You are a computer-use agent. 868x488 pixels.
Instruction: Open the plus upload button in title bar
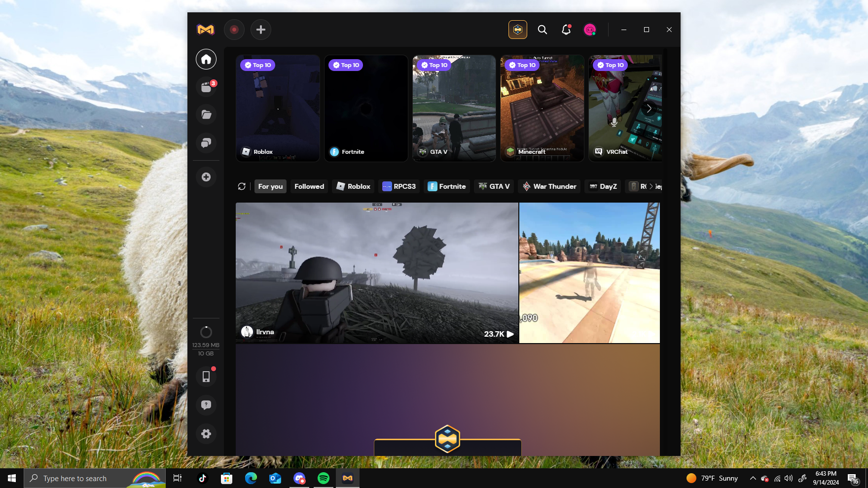pyautogui.click(x=261, y=30)
